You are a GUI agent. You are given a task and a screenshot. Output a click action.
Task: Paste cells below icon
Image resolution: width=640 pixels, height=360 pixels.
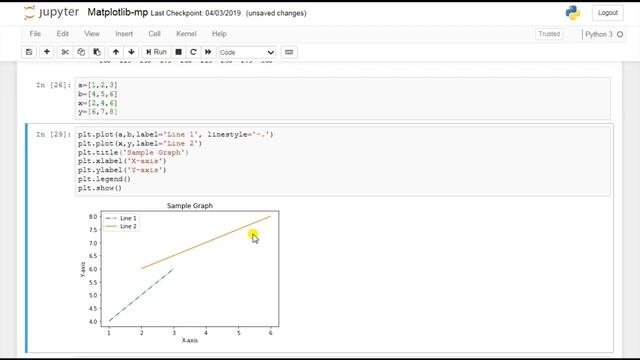click(97, 52)
